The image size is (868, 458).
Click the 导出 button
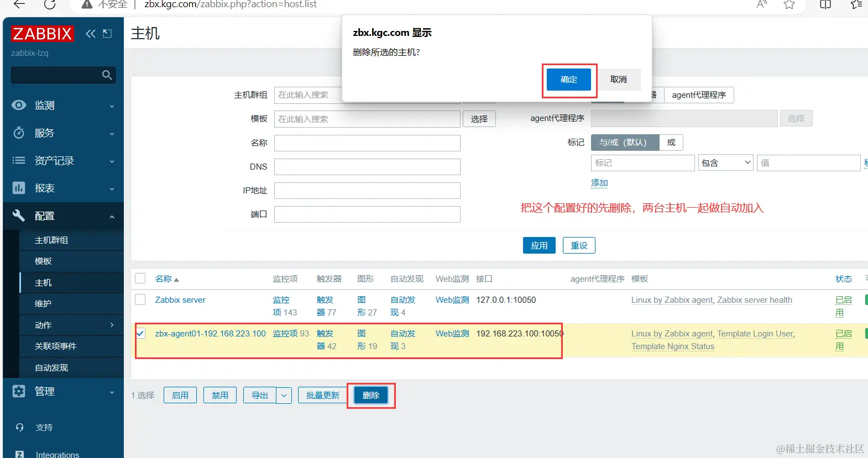260,396
